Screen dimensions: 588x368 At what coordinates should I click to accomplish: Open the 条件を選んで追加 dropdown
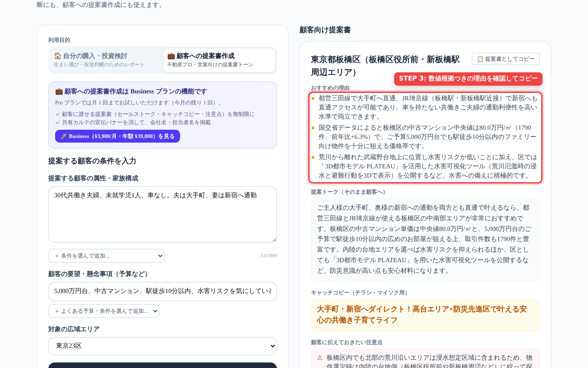106,256
